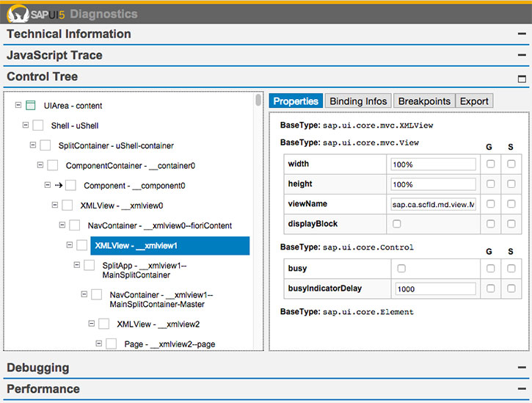This screenshot has height=403, width=532.
Task: Select Component - __component0 in tree
Action: coord(134,186)
